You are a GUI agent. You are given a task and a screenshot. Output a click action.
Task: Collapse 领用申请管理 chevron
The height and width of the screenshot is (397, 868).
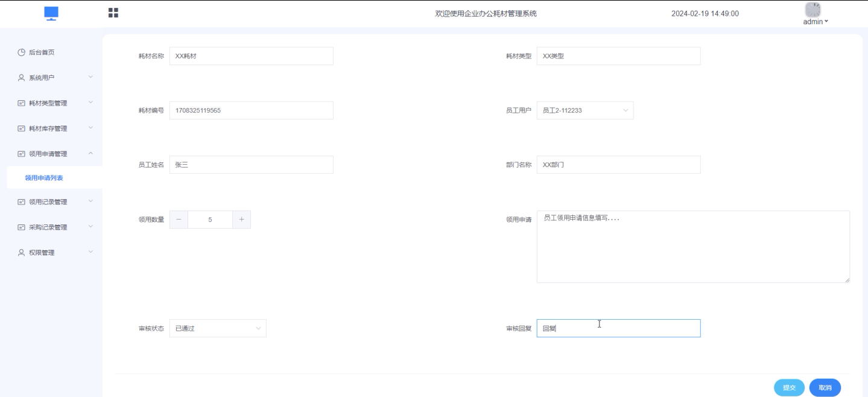click(x=90, y=153)
